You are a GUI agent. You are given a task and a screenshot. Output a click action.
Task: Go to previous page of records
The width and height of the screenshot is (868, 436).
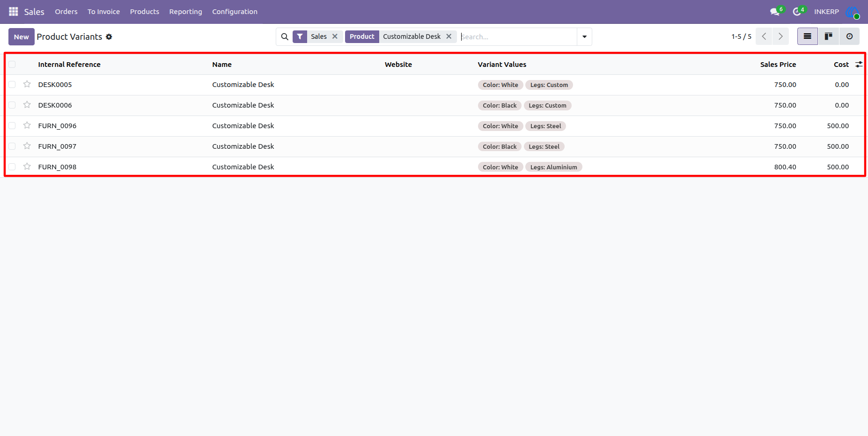click(764, 36)
